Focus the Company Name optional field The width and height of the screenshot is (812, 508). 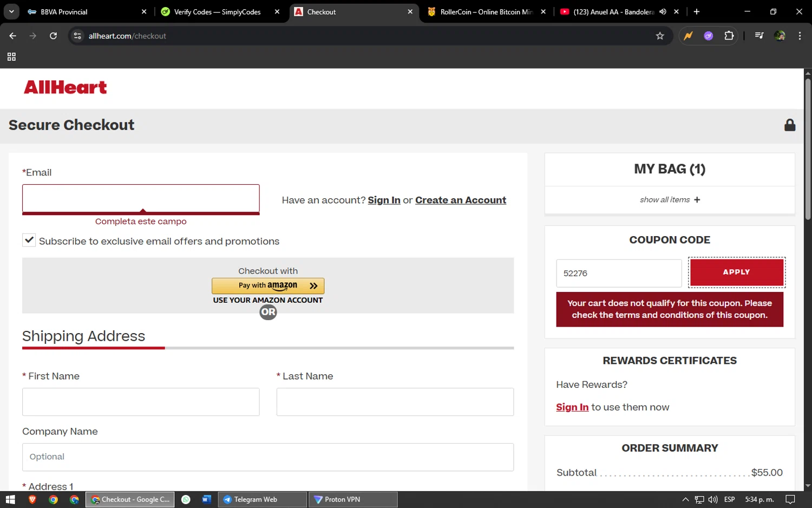point(268,457)
